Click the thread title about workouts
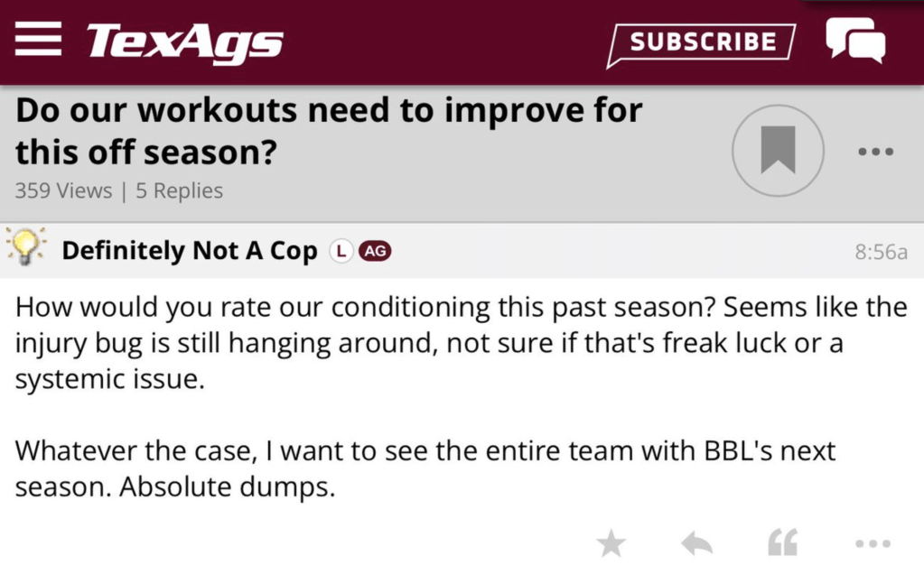This screenshot has width=924, height=574. [329, 132]
